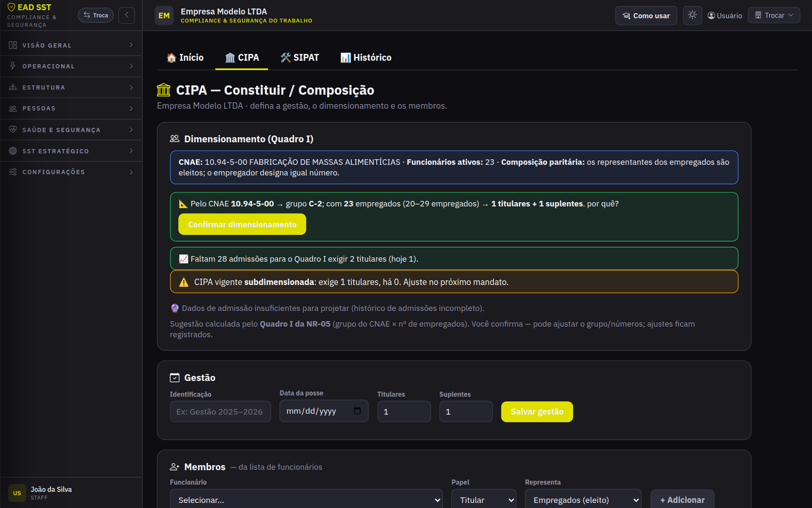Expand the Pessoas section chevron
This screenshot has height=508, width=812.
pyautogui.click(x=131, y=109)
